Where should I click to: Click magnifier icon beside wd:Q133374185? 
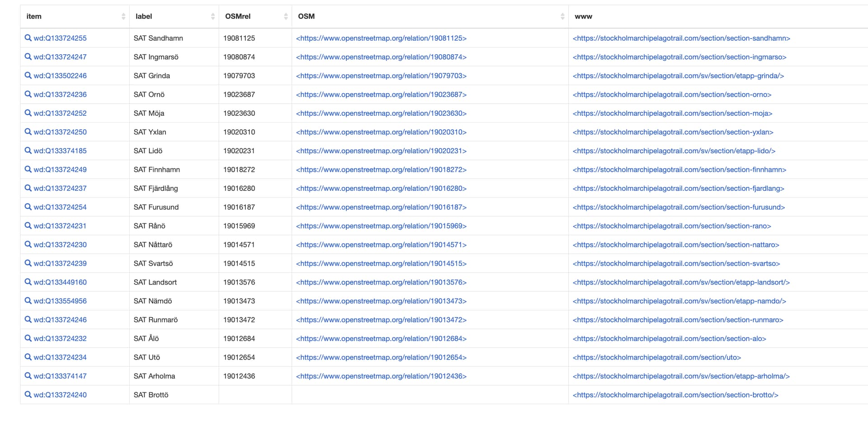tap(28, 151)
